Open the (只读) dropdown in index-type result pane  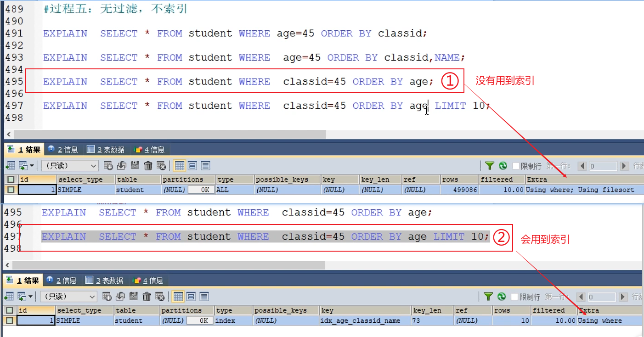[x=69, y=297]
